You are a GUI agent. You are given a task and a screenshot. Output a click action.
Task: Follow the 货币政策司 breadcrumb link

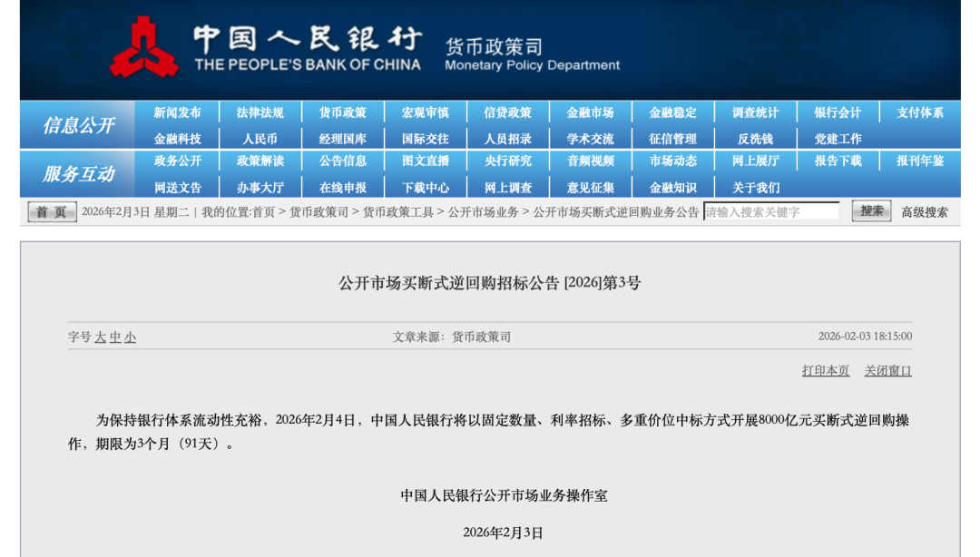click(318, 212)
